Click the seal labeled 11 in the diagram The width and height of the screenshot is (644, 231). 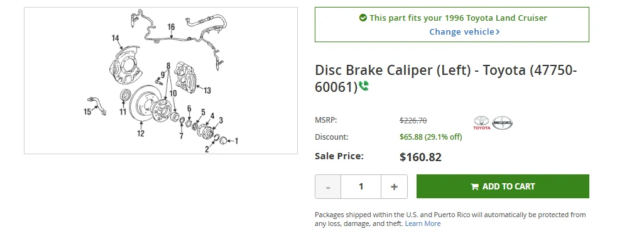point(125,94)
